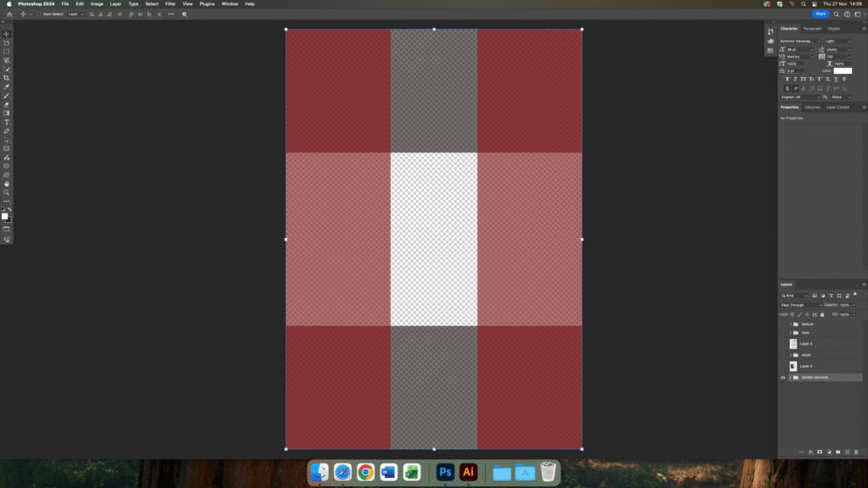Pick the Horizontal Type tool

pyautogui.click(x=7, y=123)
